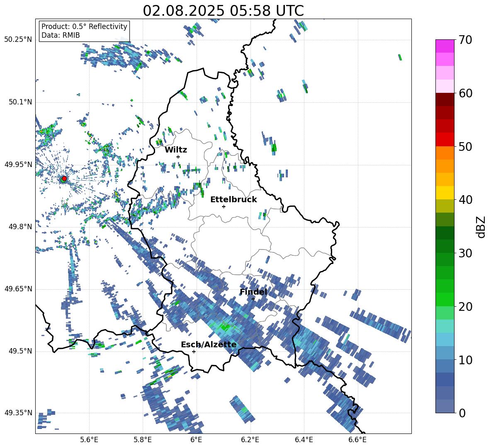Click the 6°E longitude label
491x448 pixels.
pyautogui.click(x=196, y=440)
